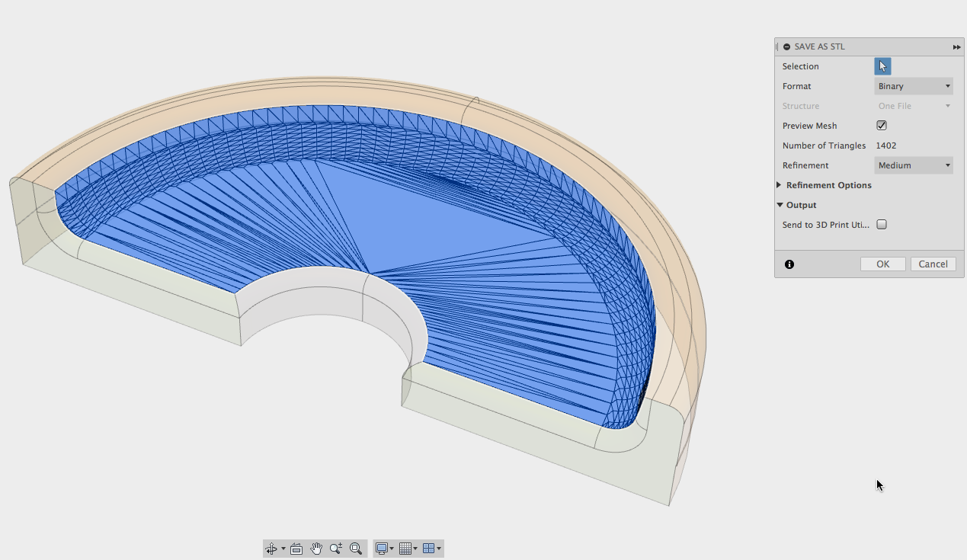Screen dimensions: 967x560
Task: Click the Cancel button
Action: [x=933, y=264]
